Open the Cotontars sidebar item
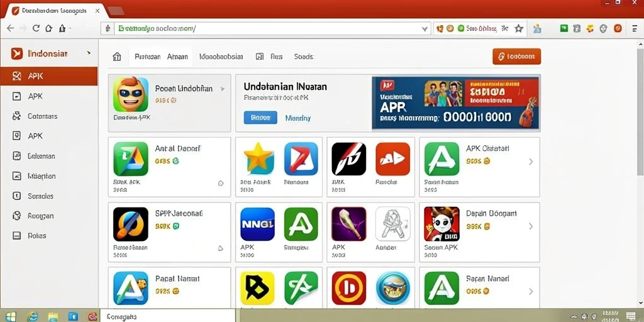644x322 pixels. click(x=49, y=116)
